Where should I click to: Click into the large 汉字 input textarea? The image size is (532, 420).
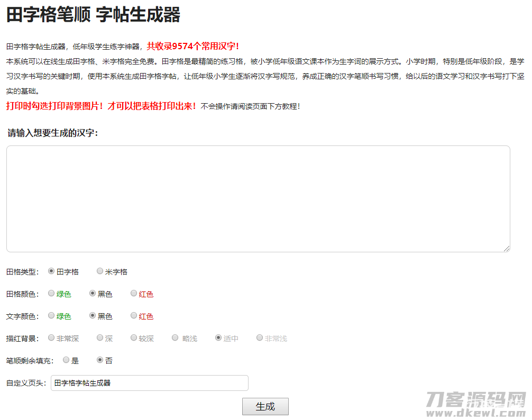pyautogui.click(x=258, y=199)
